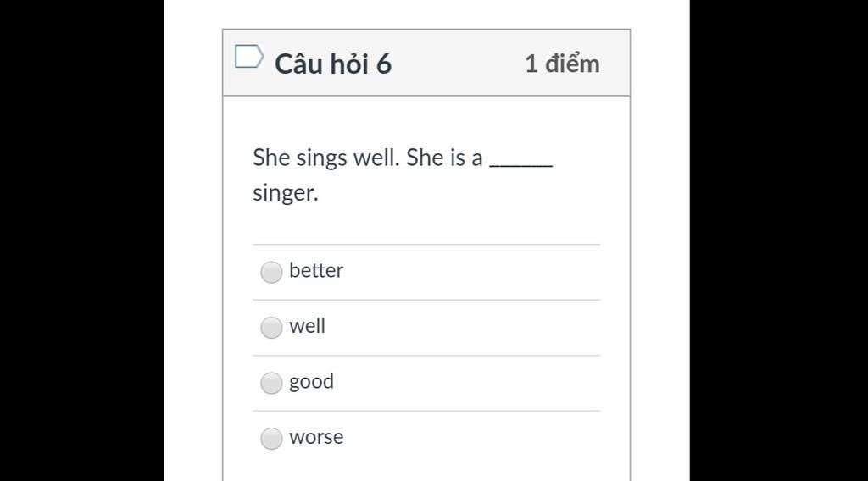The height and width of the screenshot is (481, 868).
Task: Click the word 'singer.' in the question
Action: click(286, 194)
